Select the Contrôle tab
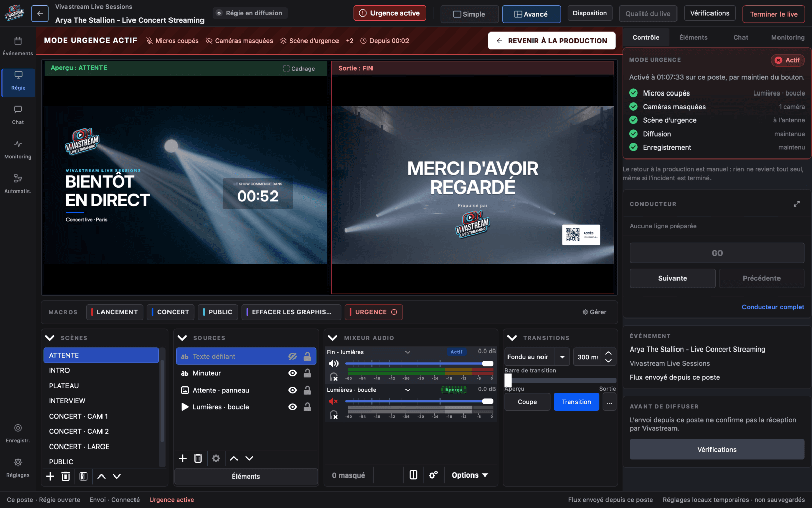The image size is (812, 508). 646,38
